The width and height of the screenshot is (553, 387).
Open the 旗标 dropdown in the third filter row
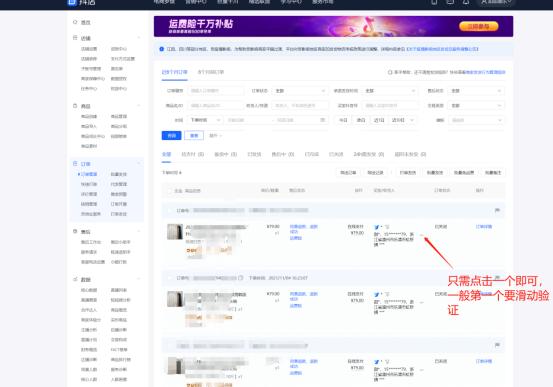[476, 120]
